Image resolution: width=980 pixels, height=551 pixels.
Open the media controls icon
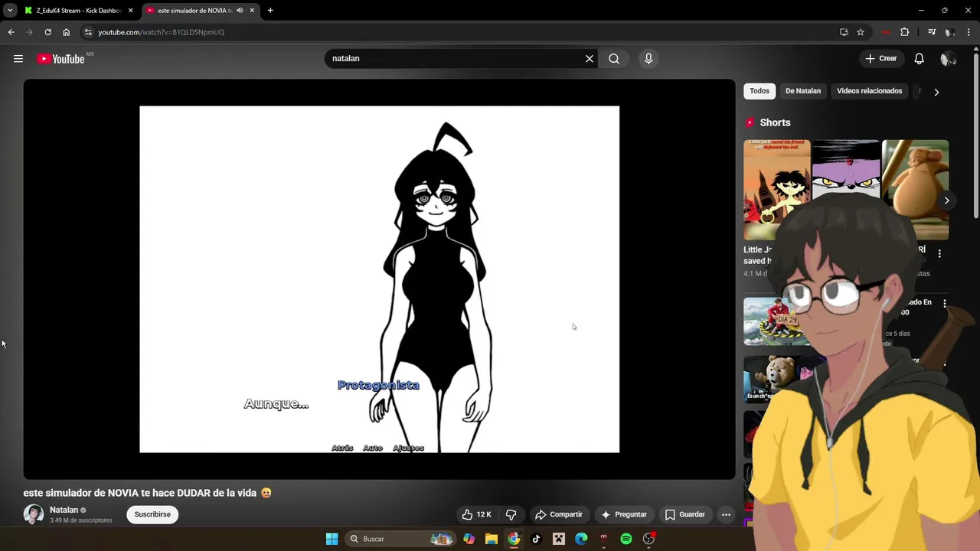[x=932, y=32]
